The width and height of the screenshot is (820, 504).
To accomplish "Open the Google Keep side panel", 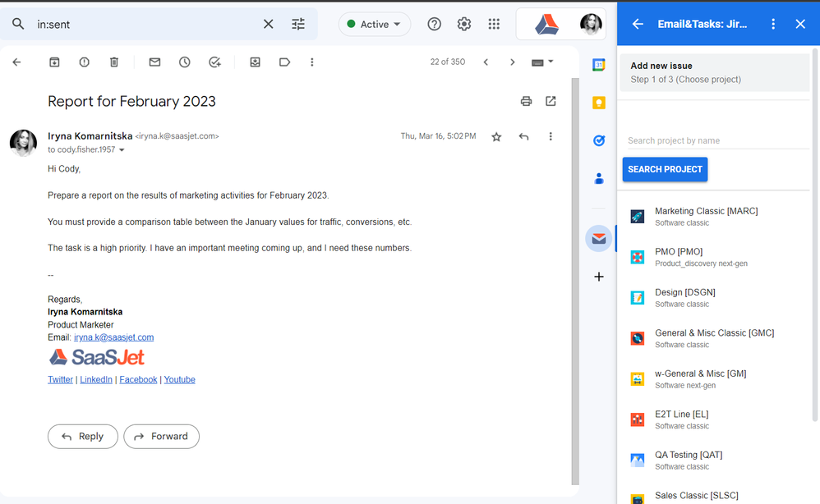I will click(x=599, y=103).
